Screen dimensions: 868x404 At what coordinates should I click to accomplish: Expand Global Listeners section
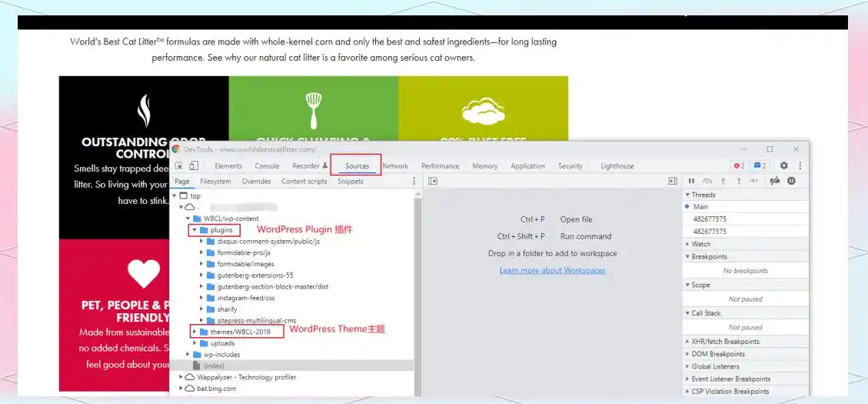pyautogui.click(x=745, y=366)
